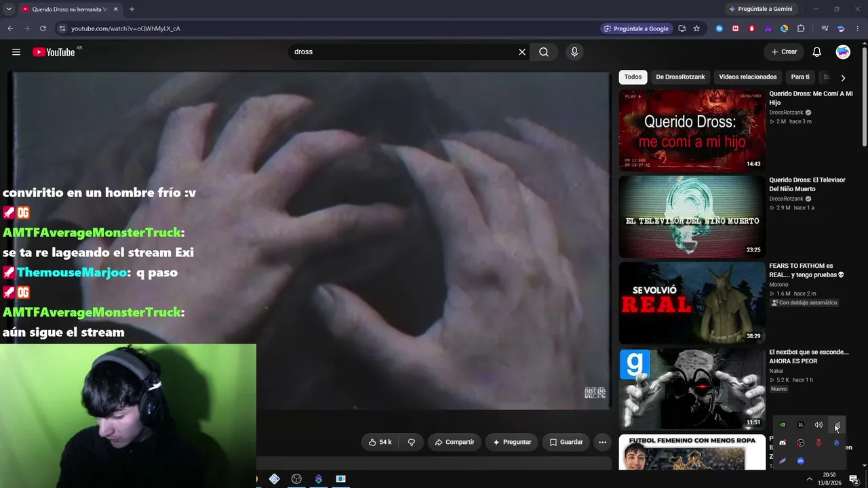Open the Chrome three-dot menu
Image resolution: width=868 pixels, height=488 pixels.
coord(857,28)
